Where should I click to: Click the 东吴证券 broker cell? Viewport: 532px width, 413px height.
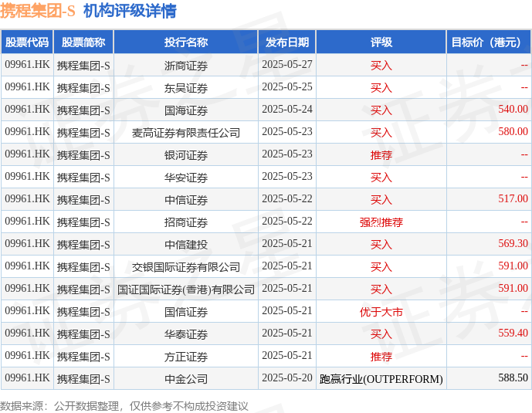point(186,88)
